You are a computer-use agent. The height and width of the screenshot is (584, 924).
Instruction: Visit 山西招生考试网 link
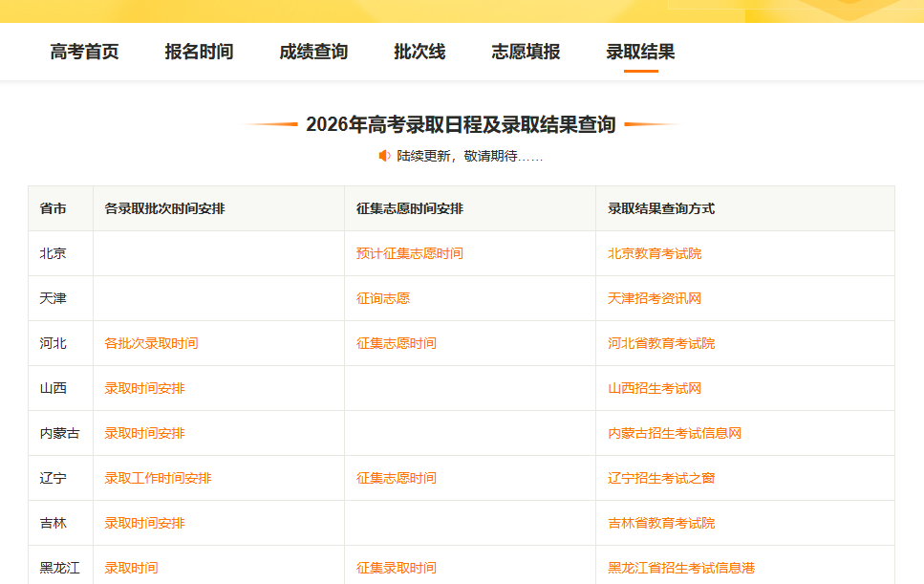tap(655, 388)
